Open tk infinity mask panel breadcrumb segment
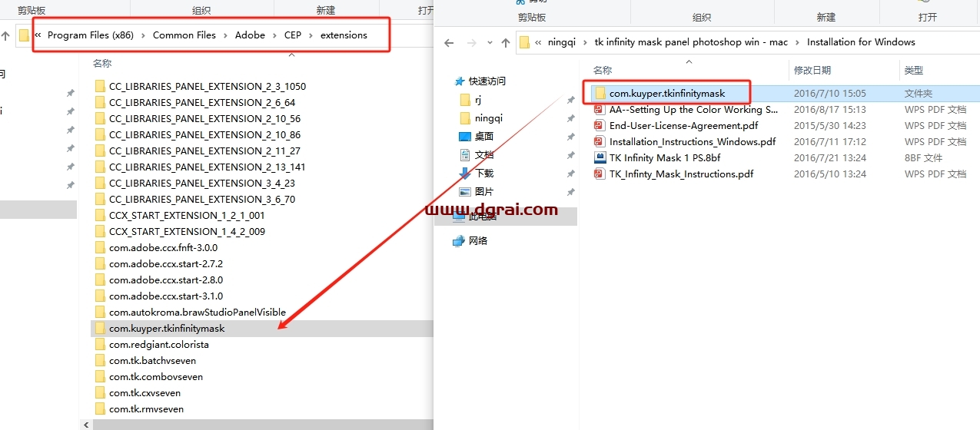This screenshot has height=430, width=980. [x=691, y=42]
